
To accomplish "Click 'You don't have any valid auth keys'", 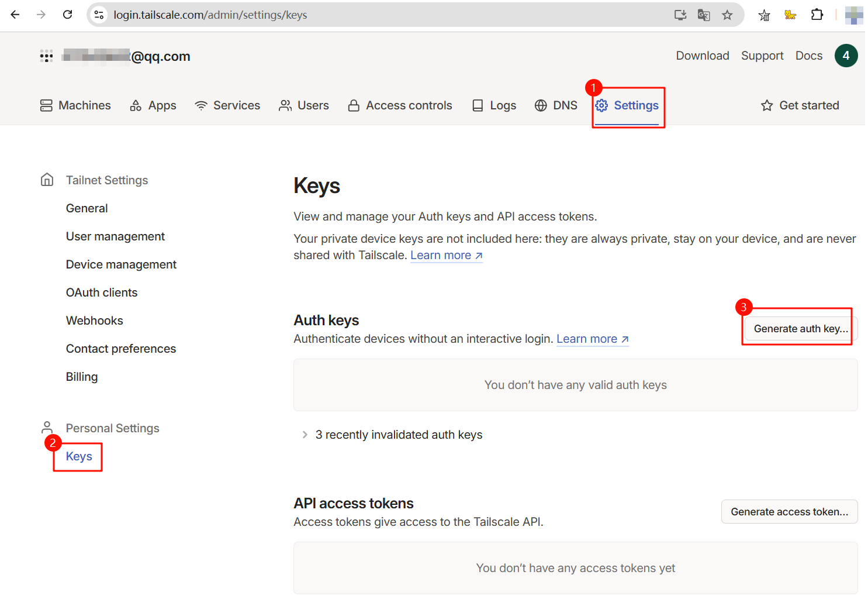I will (x=576, y=385).
